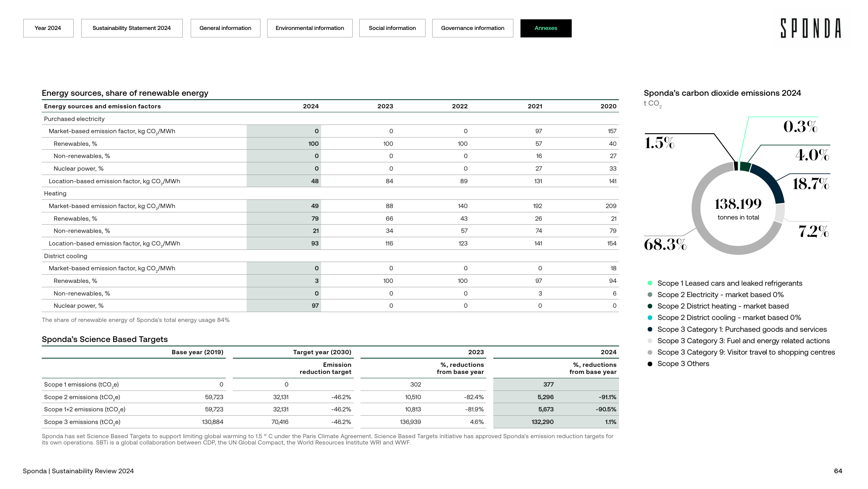Click the renewable energy share 84% note

(136, 320)
